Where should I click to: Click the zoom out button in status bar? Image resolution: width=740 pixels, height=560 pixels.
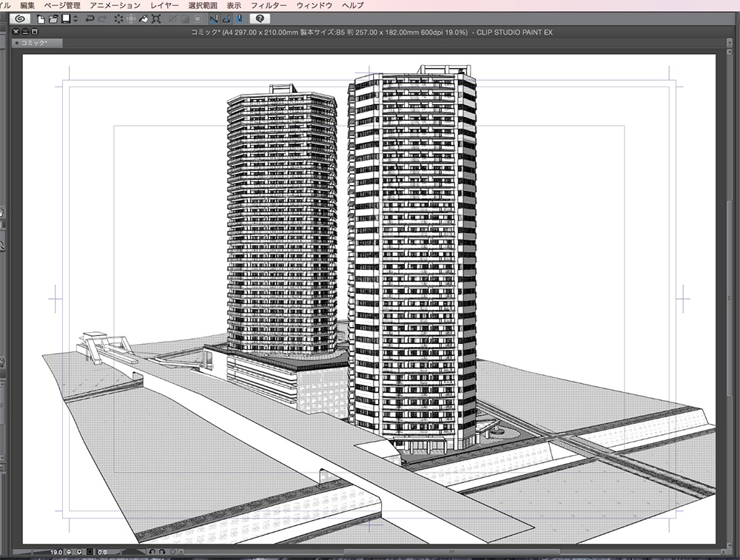tap(70, 552)
